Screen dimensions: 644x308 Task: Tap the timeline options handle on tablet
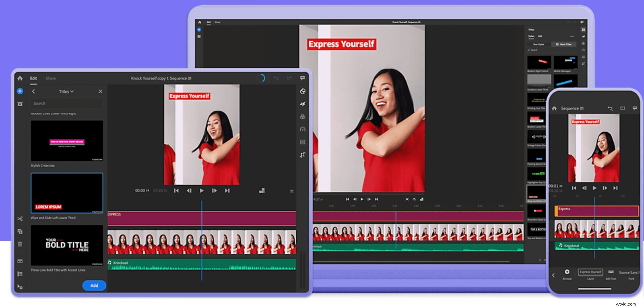(x=292, y=191)
